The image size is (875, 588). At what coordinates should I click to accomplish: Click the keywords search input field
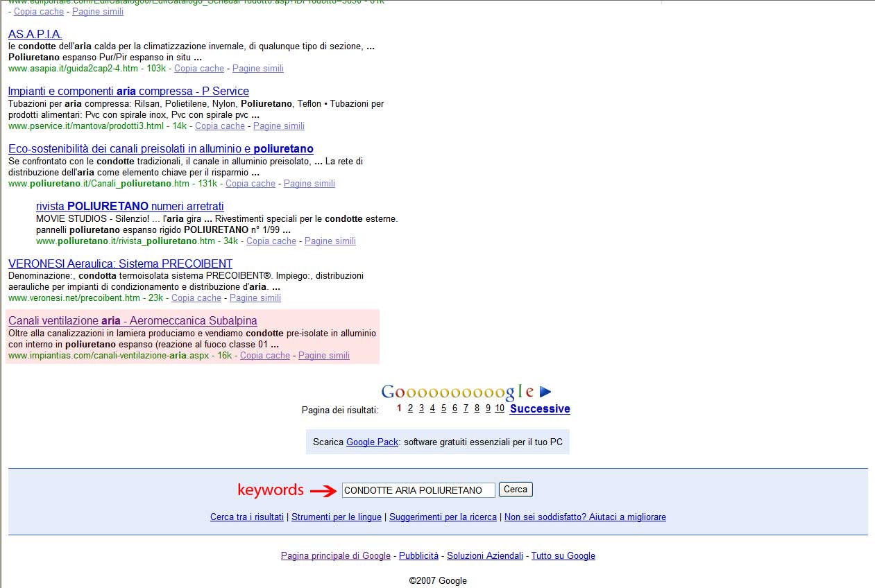coord(418,490)
